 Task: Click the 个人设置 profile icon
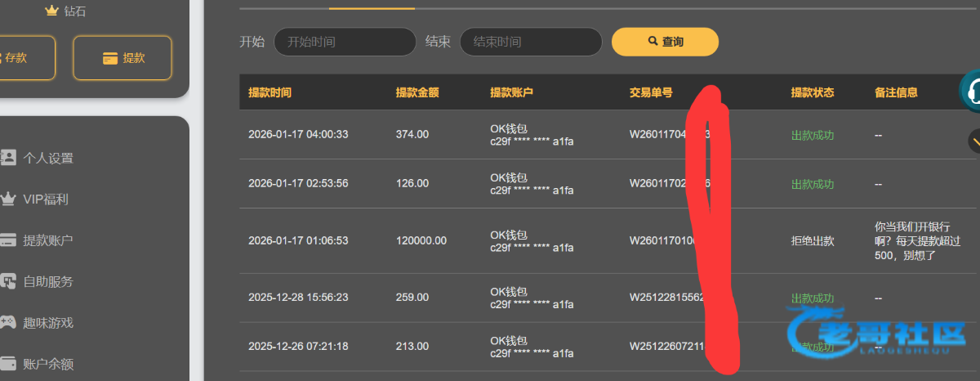point(8,158)
